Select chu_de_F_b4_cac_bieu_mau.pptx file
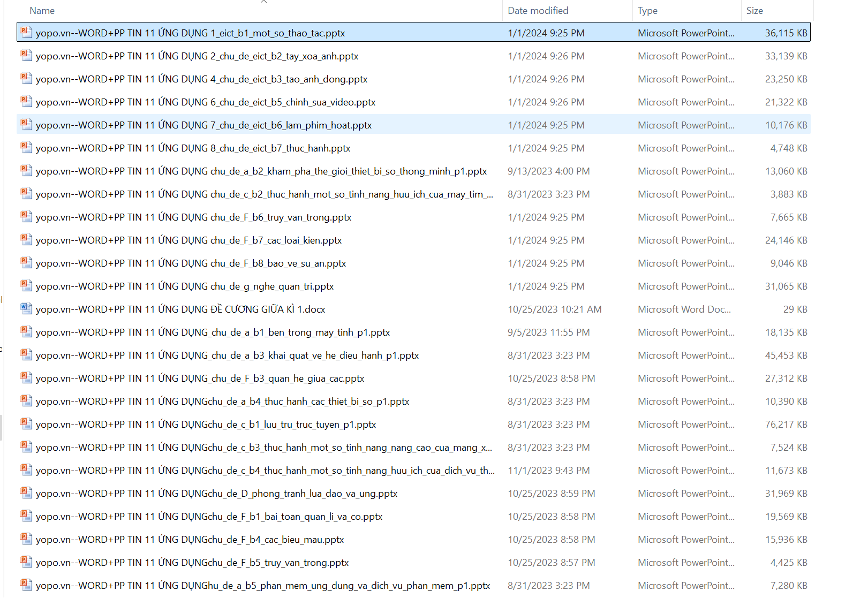 (190, 540)
